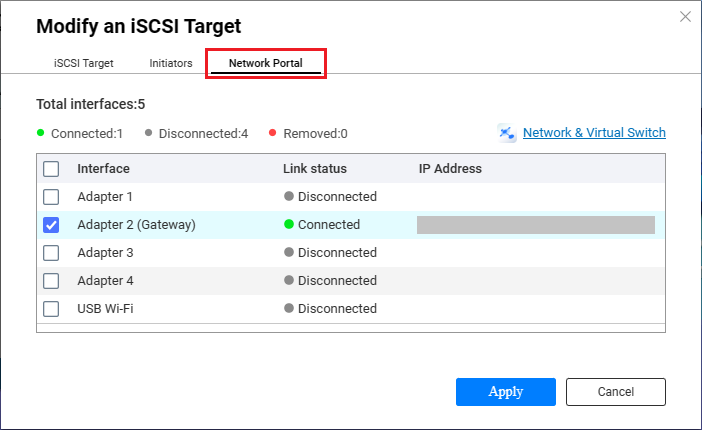
Task: Uncheck the Adapter 2 (Gateway) checkbox
Action: 51,225
